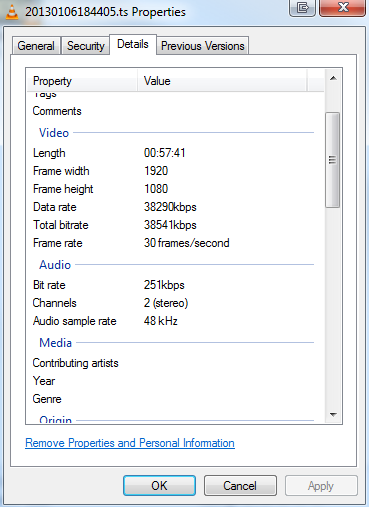Select the Details tab
The image size is (369, 507).
pyautogui.click(x=133, y=44)
